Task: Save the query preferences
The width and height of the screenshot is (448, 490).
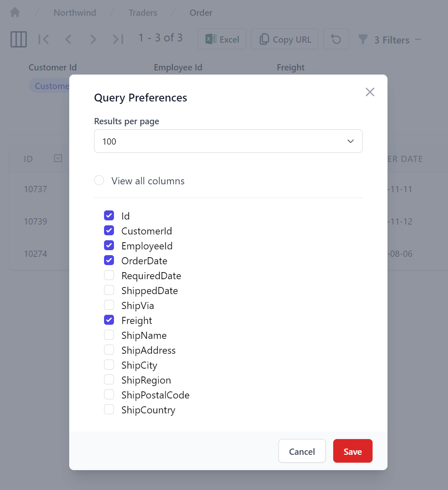Action: coord(353,451)
